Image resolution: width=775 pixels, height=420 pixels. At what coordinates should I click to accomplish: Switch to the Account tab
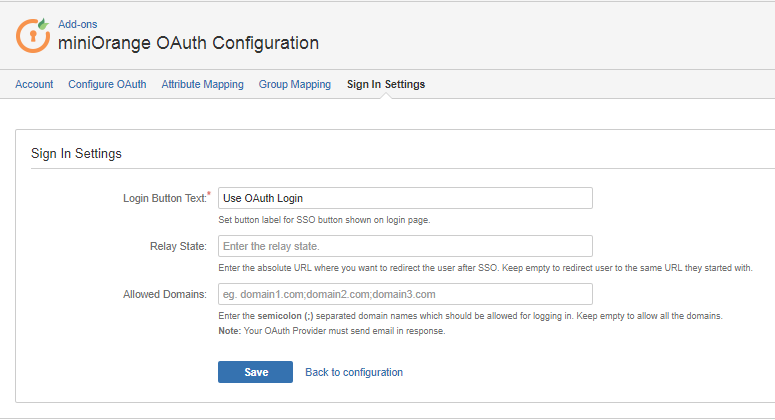tap(34, 84)
